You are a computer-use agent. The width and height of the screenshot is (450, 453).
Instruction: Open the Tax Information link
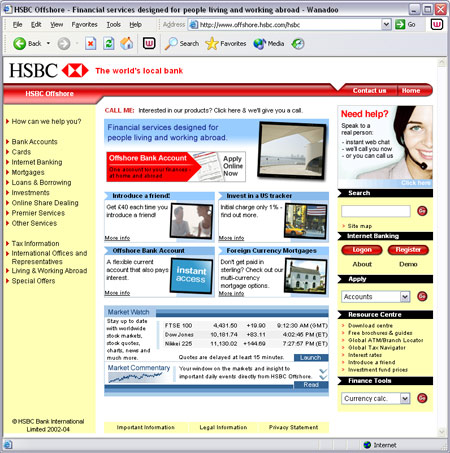(x=35, y=243)
